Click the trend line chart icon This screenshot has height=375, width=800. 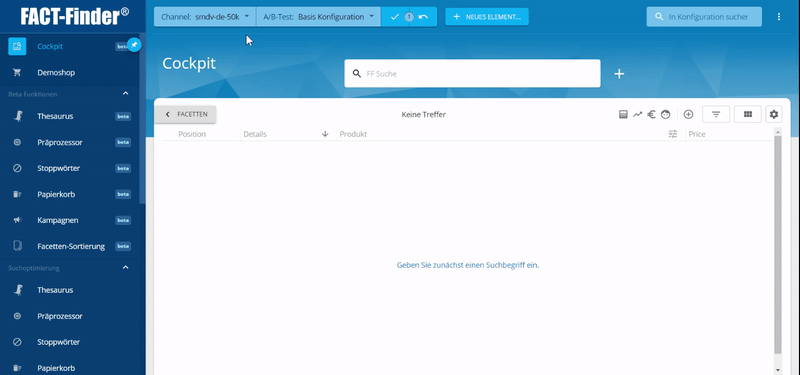(x=637, y=115)
